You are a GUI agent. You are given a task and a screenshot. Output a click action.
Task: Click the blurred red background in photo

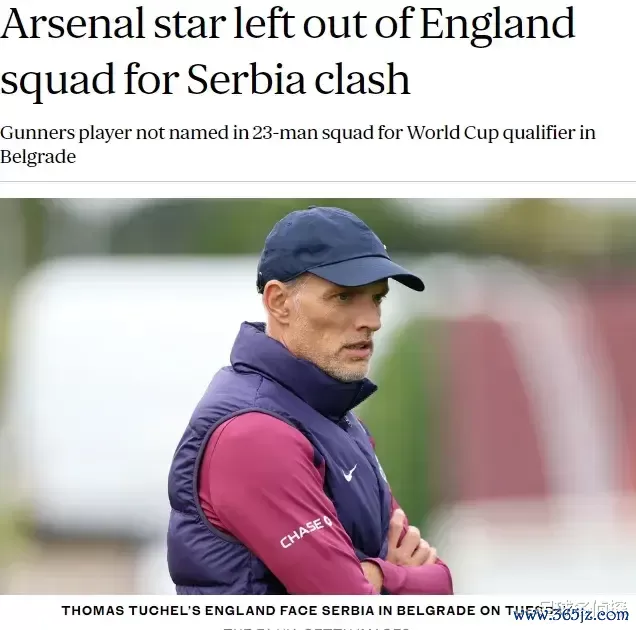pos(510,400)
